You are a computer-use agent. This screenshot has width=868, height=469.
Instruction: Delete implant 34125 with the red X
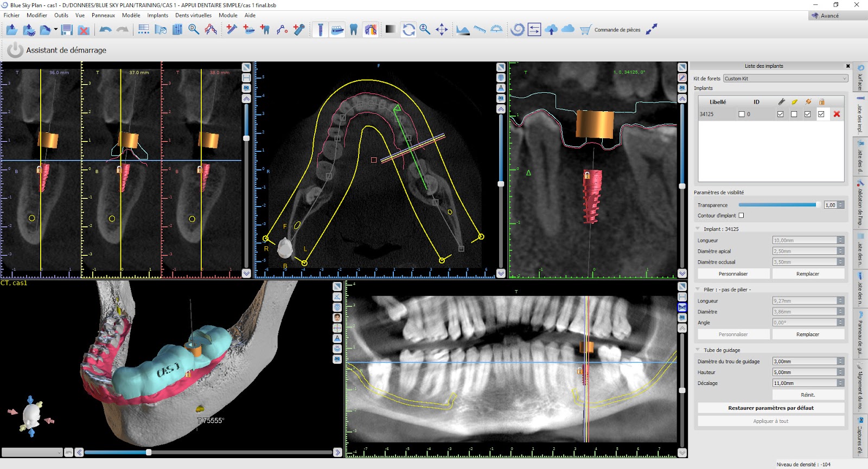pos(837,114)
